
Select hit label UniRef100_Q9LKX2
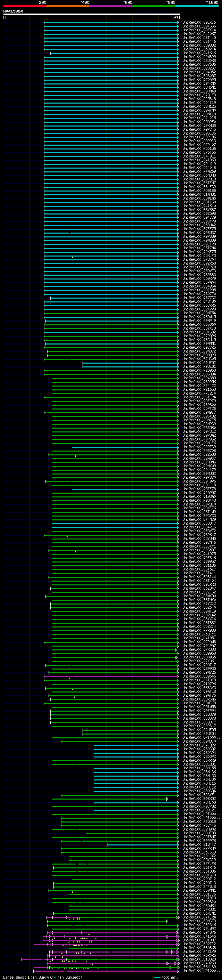199,856
